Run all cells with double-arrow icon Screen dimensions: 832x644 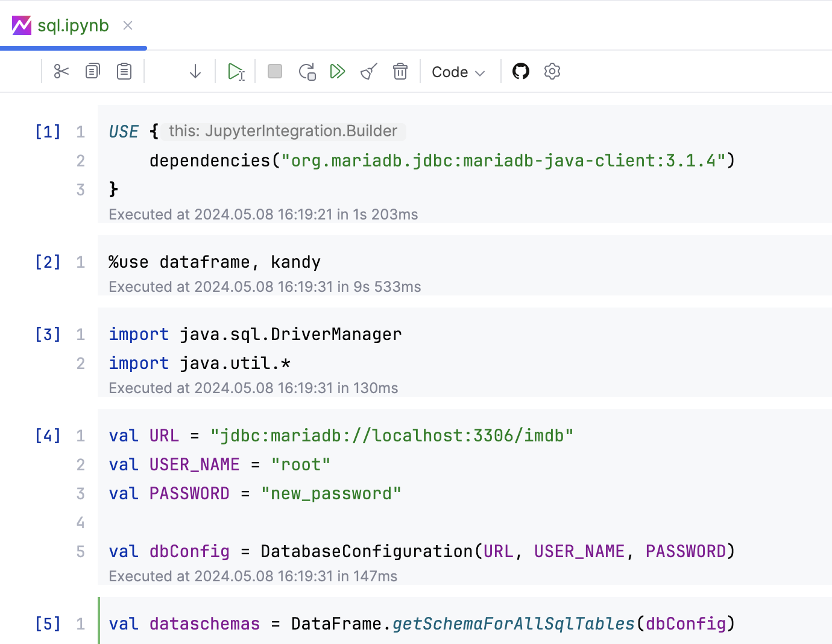338,71
